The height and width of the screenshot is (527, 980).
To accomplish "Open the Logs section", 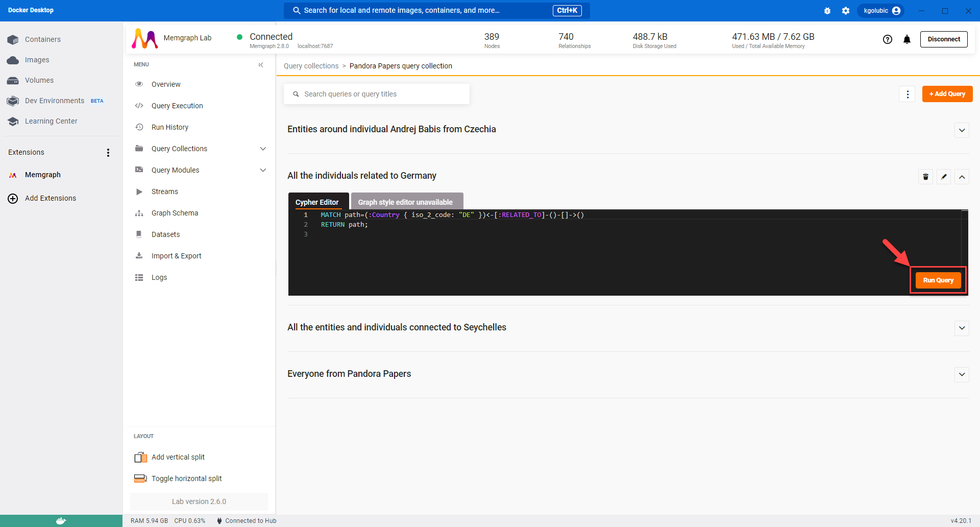I will click(x=159, y=277).
